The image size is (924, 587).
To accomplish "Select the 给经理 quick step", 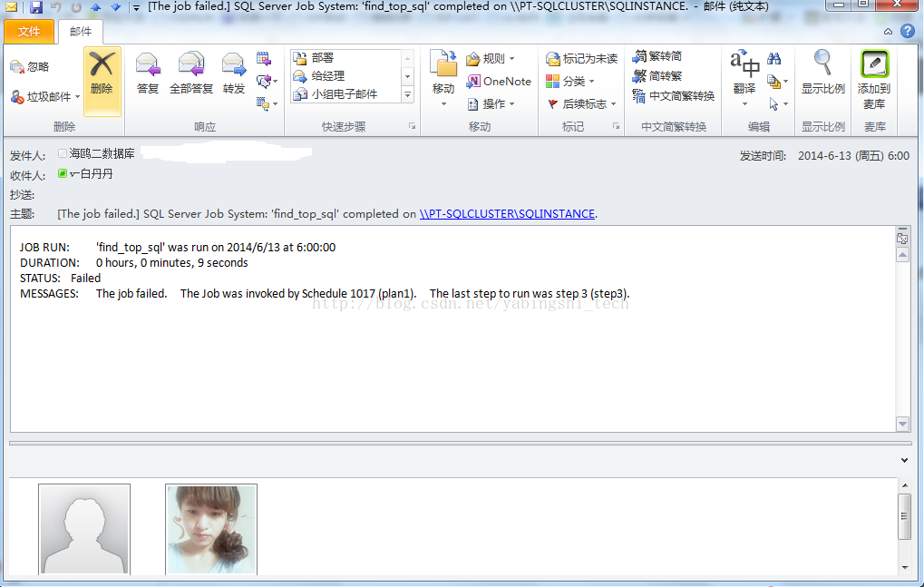I will pyautogui.click(x=345, y=75).
